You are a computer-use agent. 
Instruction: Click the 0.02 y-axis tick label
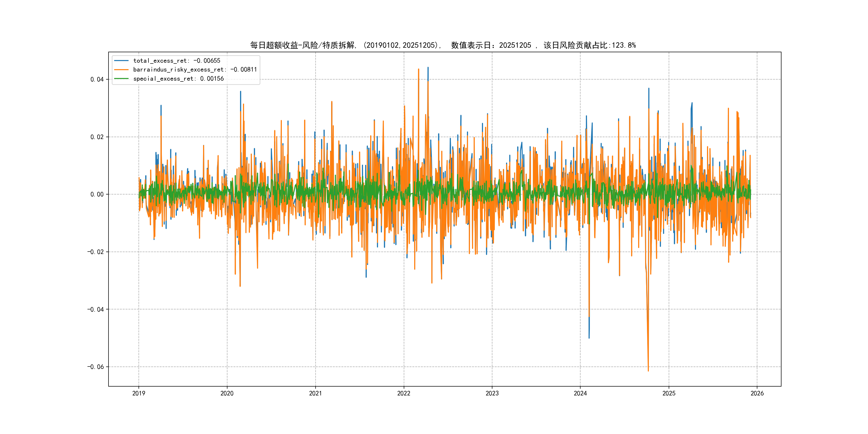coord(97,137)
